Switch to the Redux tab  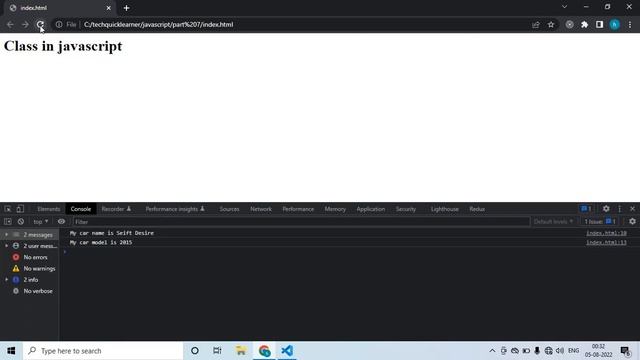pyautogui.click(x=477, y=209)
